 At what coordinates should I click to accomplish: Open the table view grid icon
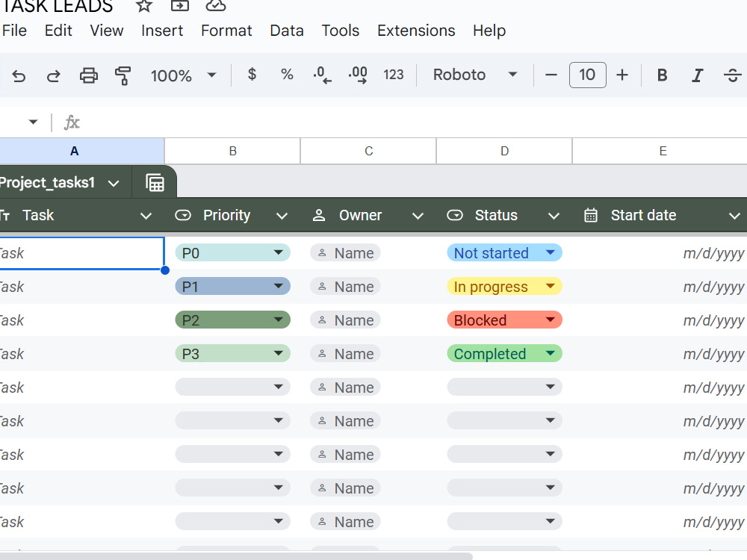pos(155,183)
